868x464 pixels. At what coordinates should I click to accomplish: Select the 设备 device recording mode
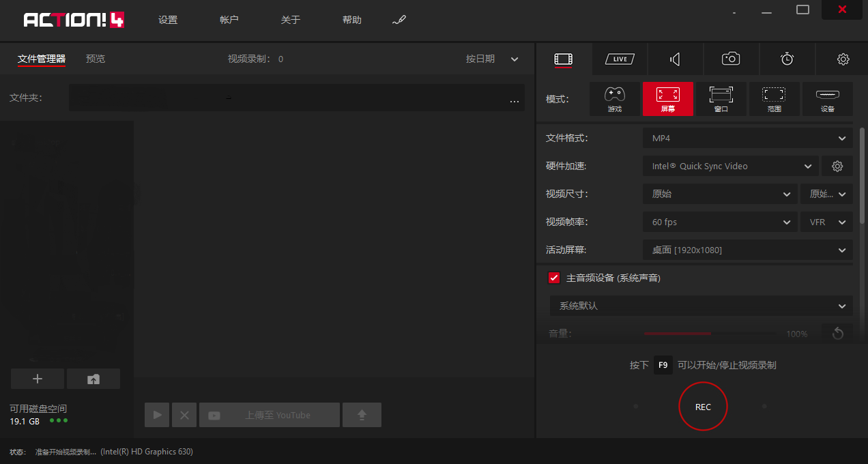tap(828, 99)
